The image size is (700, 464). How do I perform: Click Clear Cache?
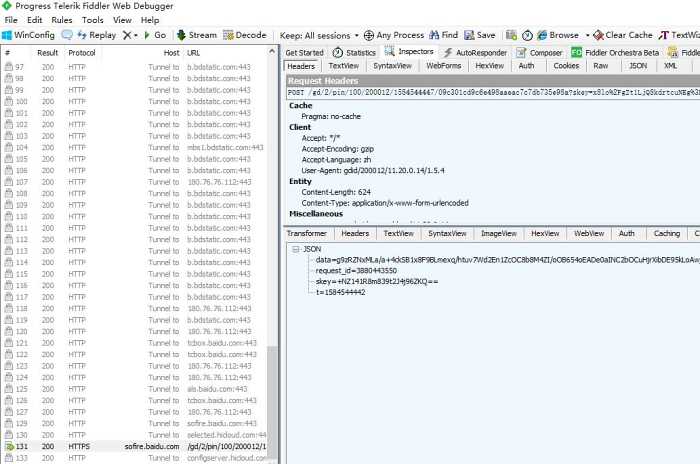coord(623,35)
